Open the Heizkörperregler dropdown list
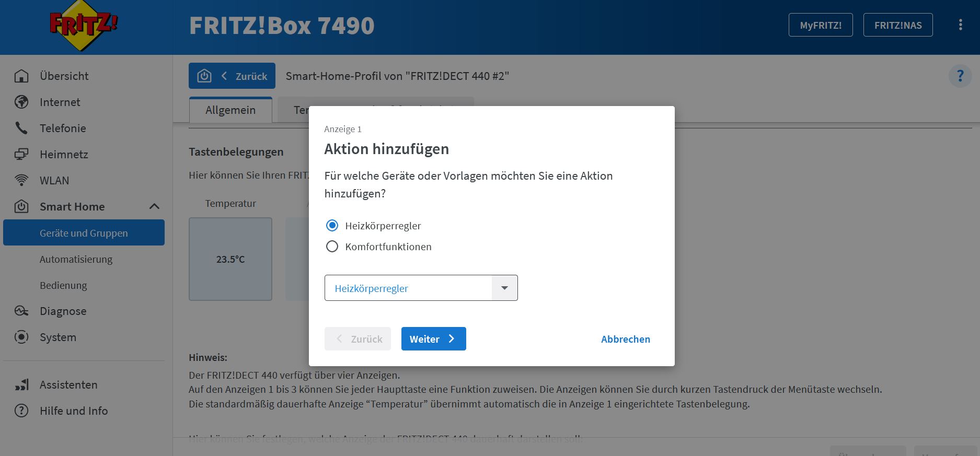 point(421,288)
